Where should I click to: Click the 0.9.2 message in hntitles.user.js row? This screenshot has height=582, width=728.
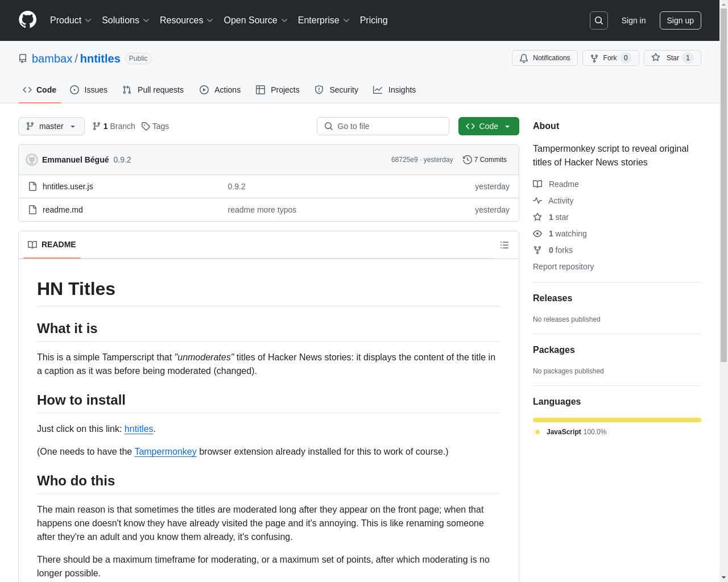(x=237, y=186)
